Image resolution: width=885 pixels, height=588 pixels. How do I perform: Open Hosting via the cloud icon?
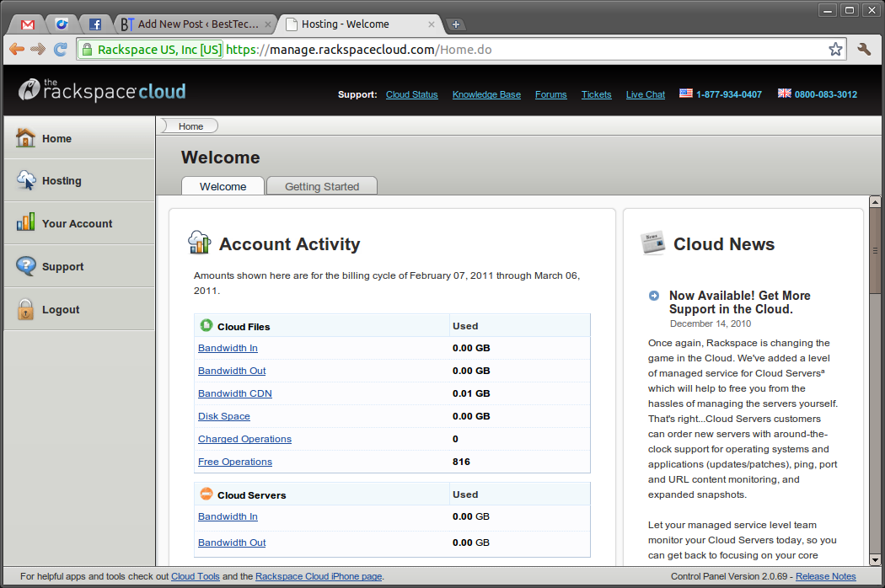click(x=24, y=180)
